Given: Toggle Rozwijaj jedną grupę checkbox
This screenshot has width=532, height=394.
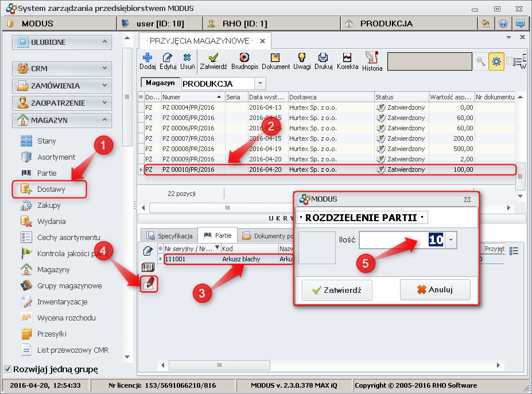Looking at the screenshot, I should [7, 369].
